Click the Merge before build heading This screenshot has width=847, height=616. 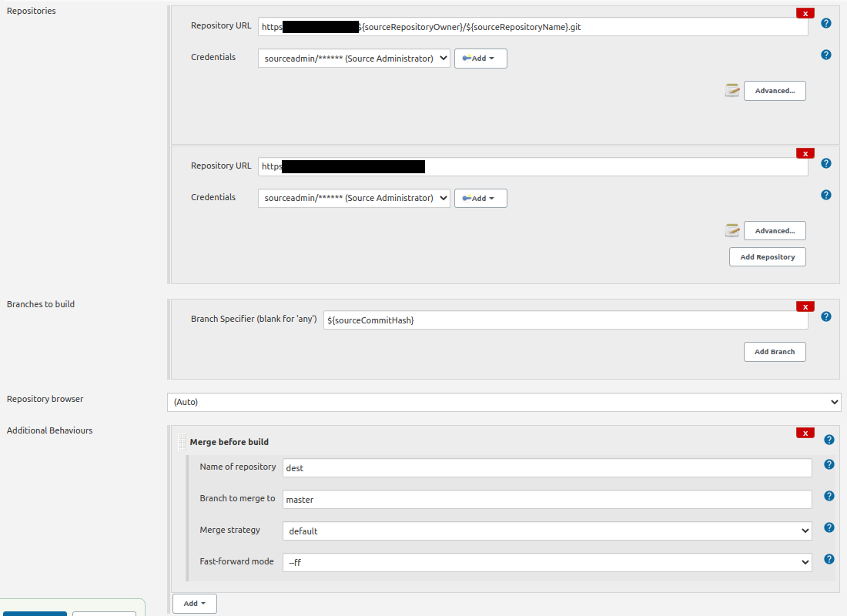point(229,442)
